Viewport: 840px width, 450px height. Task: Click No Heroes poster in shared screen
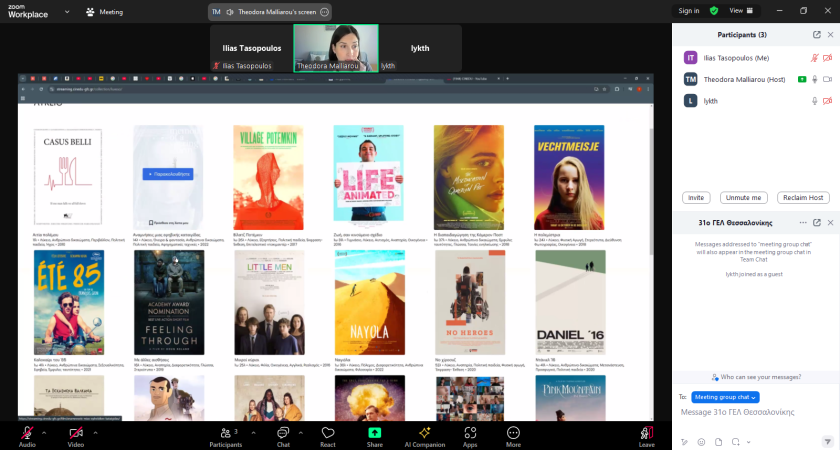click(x=470, y=302)
